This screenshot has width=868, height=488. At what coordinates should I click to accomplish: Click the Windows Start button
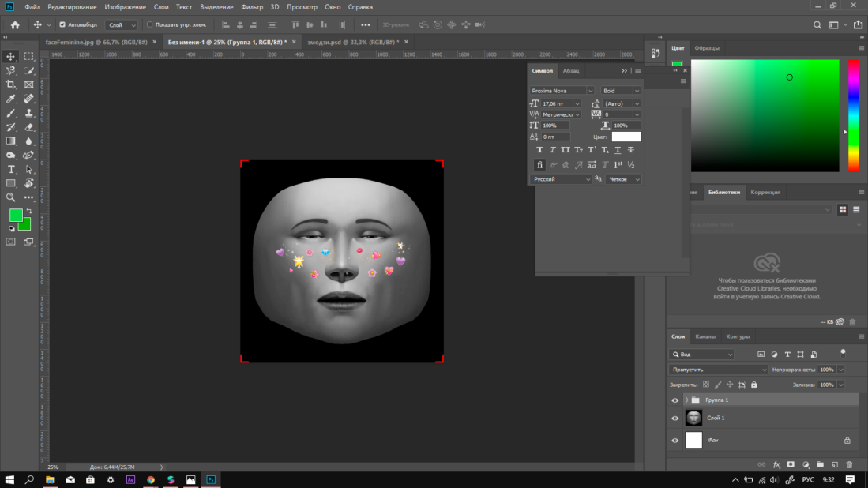click(x=11, y=479)
